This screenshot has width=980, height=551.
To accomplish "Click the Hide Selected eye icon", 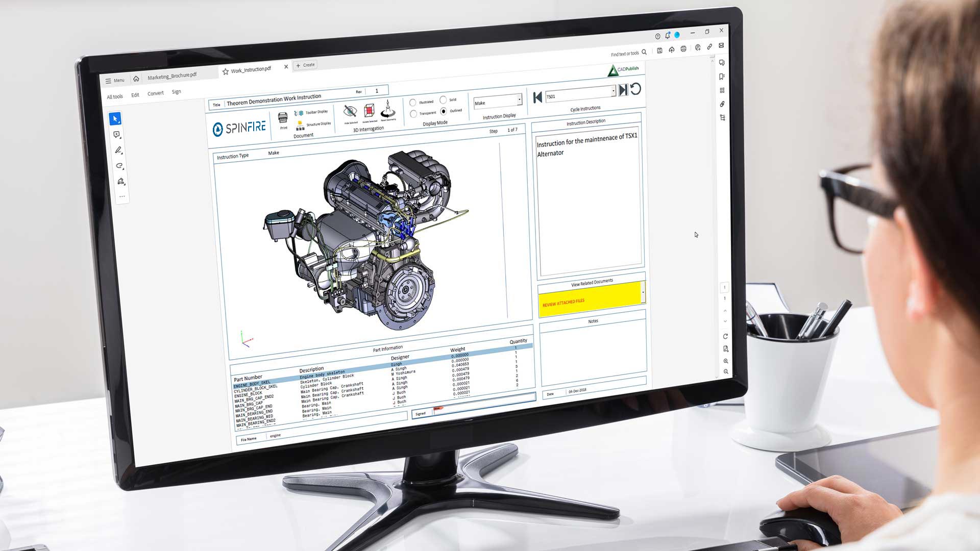I will point(350,112).
